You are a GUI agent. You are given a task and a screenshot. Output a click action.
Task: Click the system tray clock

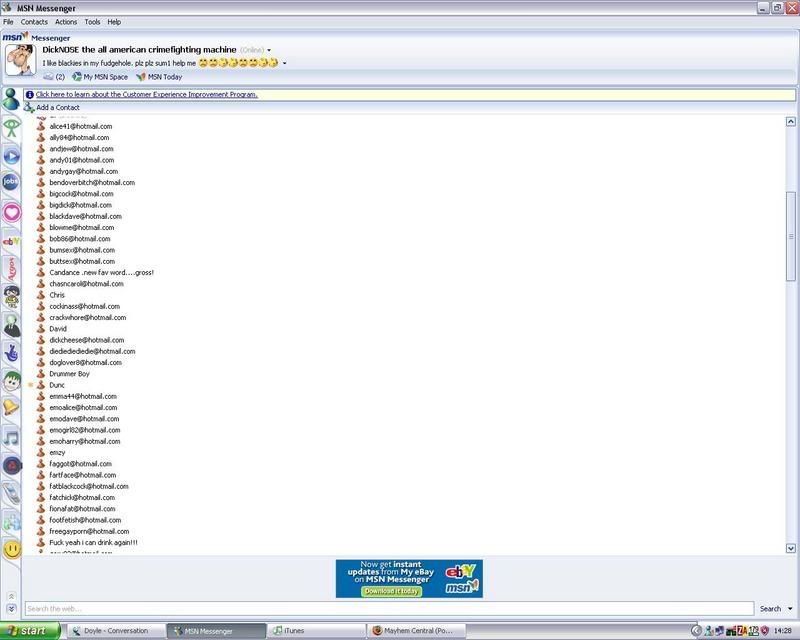click(783, 631)
